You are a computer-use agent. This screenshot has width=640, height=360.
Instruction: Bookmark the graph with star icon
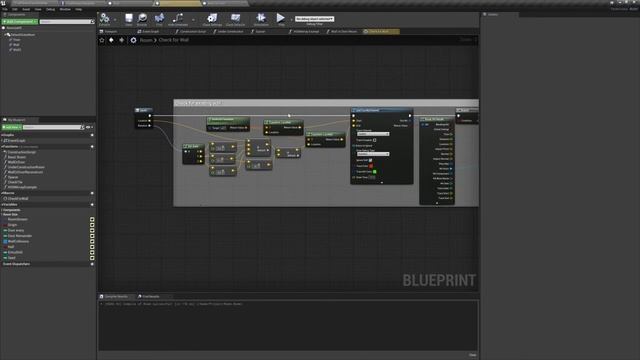(102, 40)
